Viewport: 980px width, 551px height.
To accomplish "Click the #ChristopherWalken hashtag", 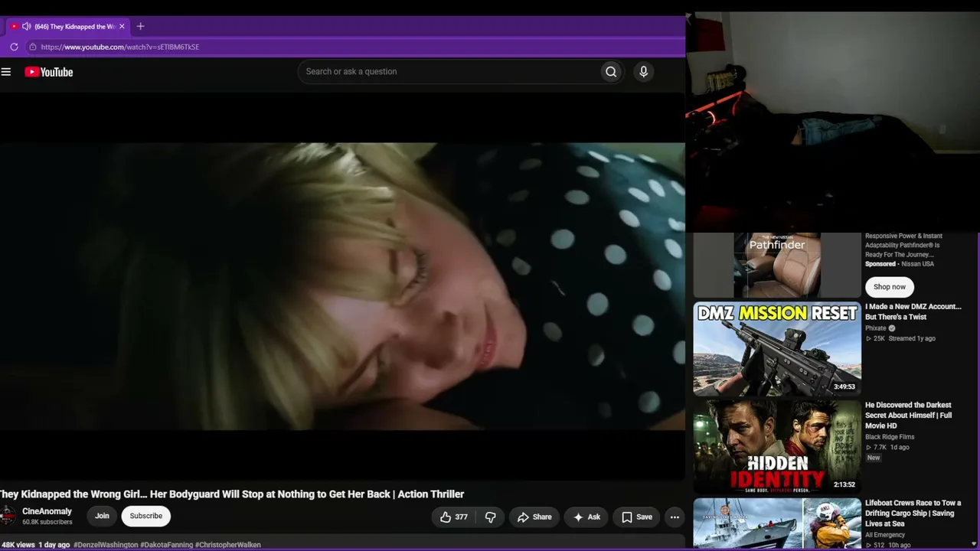I will click(228, 545).
